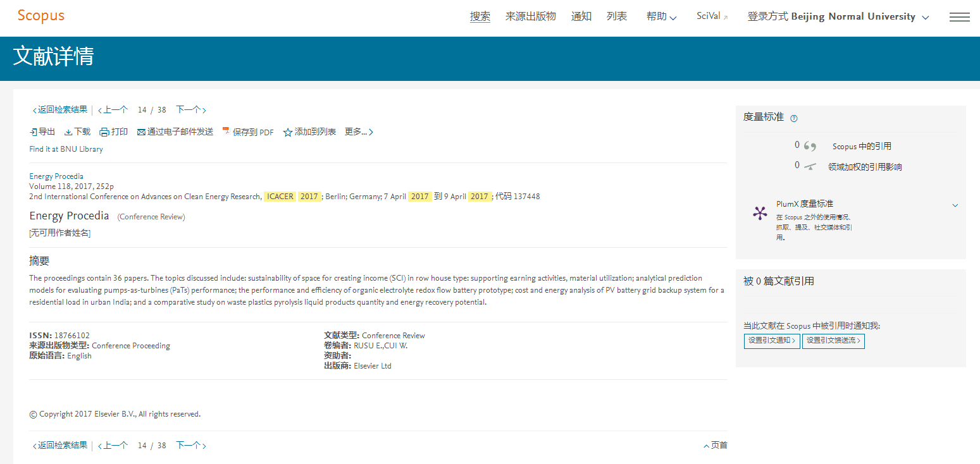
Task: Go to next record at top
Action: point(190,109)
